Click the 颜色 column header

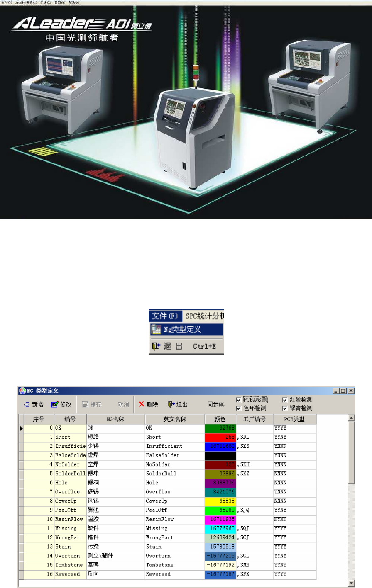(x=220, y=419)
